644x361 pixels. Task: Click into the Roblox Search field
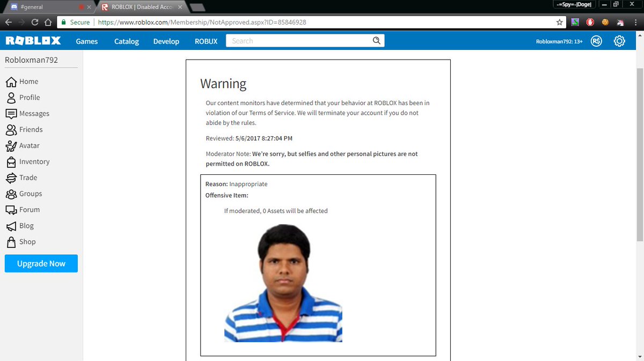click(298, 41)
